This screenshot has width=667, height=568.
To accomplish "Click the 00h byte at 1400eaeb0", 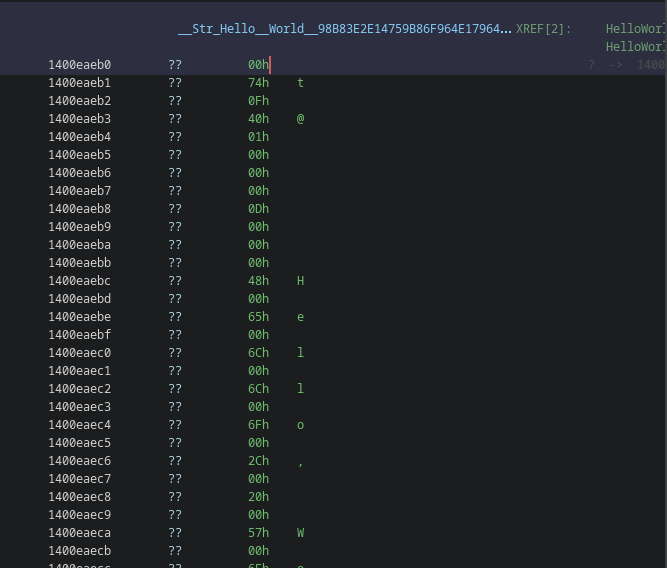I will [259, 65].
